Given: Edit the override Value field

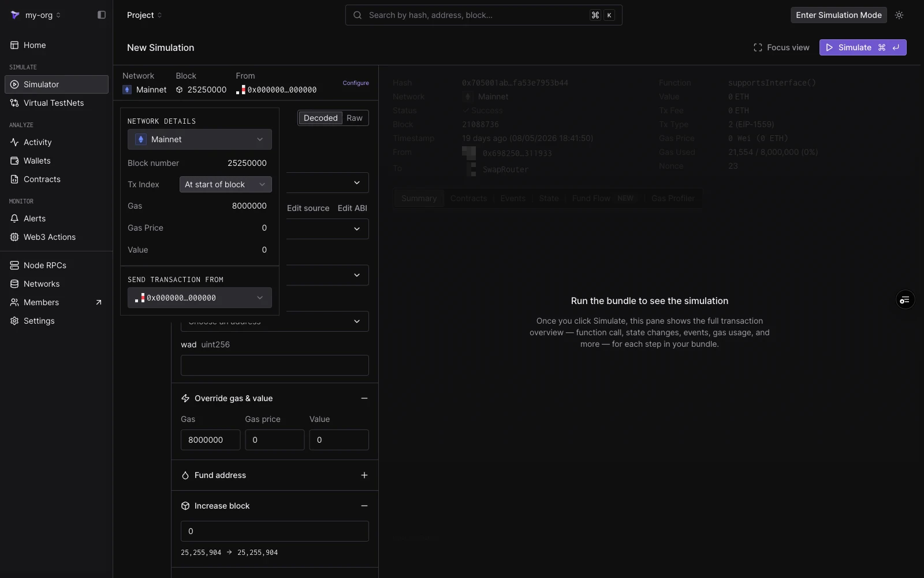Looking at the screenshot, I should 339,440.
